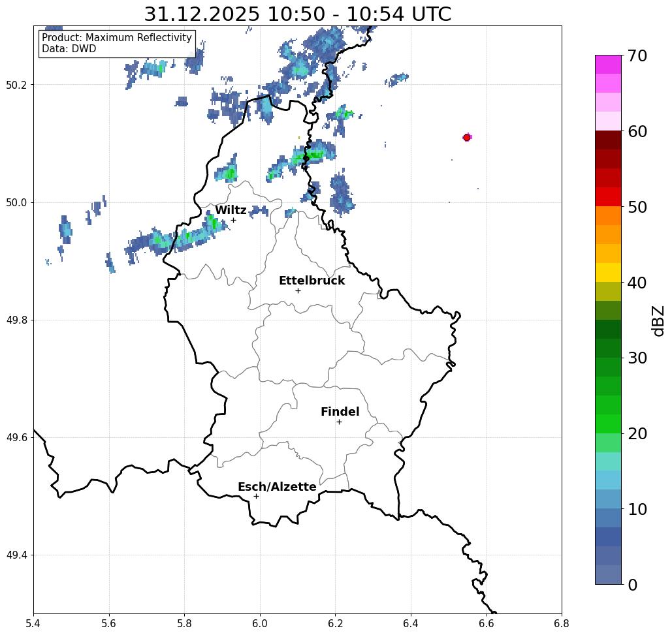
Task: Click the 49.4 latitude axis label
Action: 16,555
